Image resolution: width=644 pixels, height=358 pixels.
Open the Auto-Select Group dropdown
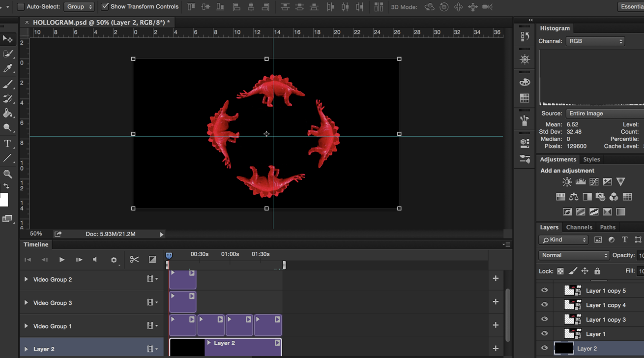click(79, 7)
